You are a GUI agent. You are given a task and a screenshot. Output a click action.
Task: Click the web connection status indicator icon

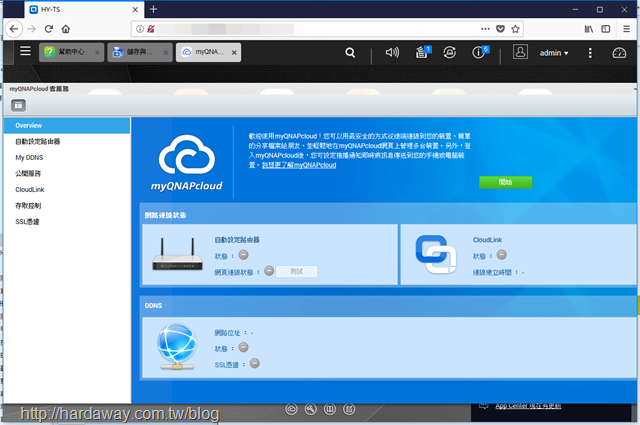click(x=269, y=271)
